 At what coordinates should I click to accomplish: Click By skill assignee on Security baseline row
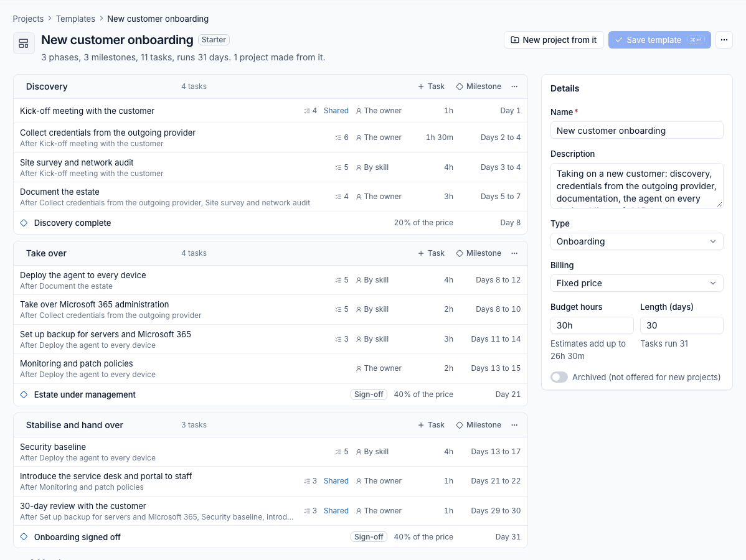pyautogui.click(x=372, y=452)
